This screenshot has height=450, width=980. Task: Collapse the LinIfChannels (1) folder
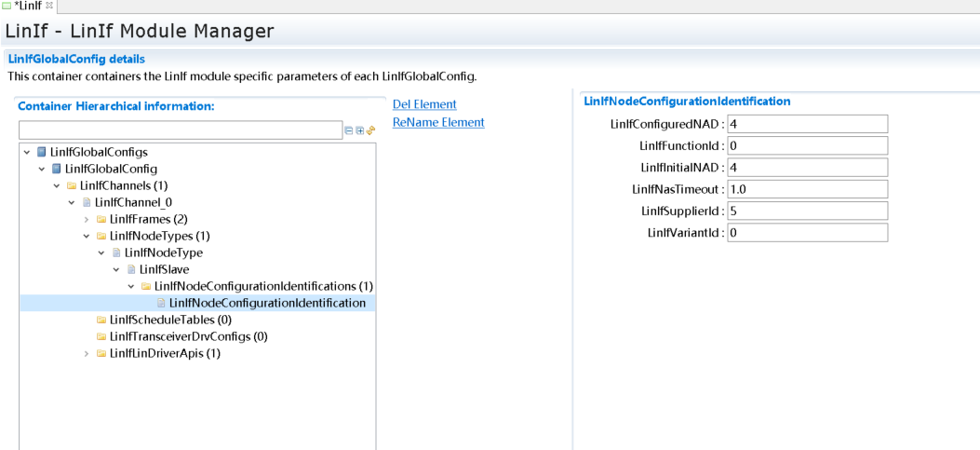[57, 185]
